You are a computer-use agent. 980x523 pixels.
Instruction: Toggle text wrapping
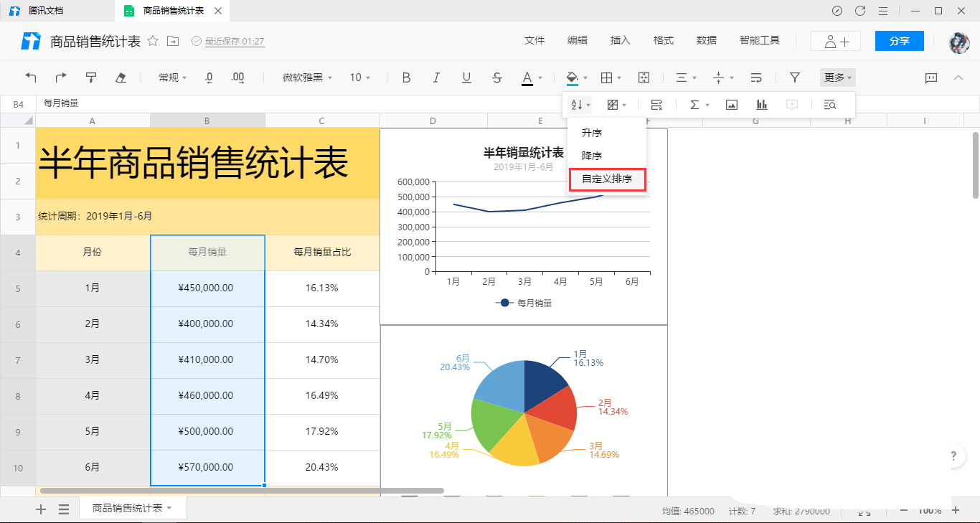click(756, 77)
